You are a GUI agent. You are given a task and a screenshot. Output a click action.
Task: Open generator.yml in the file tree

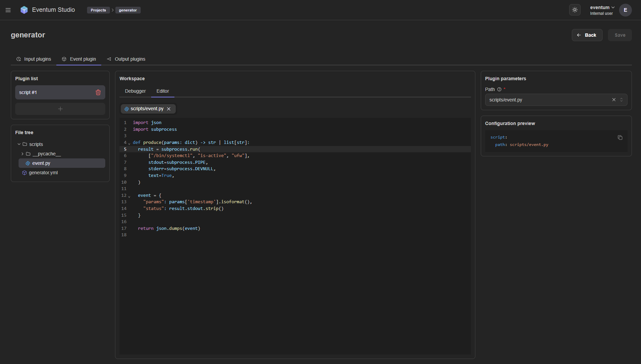click(43, 173)
